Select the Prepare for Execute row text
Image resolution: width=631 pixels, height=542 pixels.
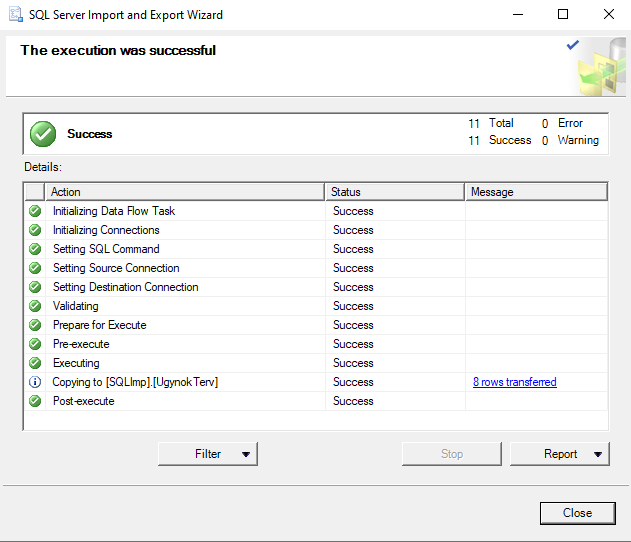pos(99,325)
